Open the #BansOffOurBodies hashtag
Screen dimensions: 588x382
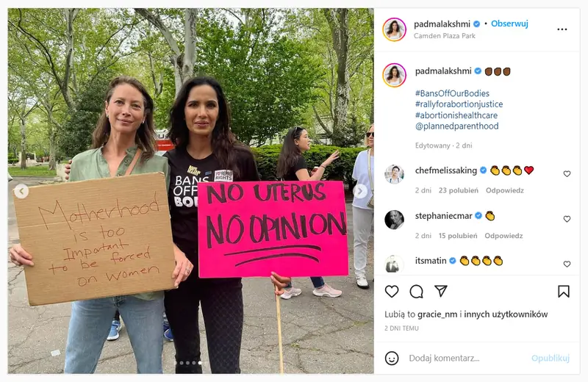pos(452,93)
